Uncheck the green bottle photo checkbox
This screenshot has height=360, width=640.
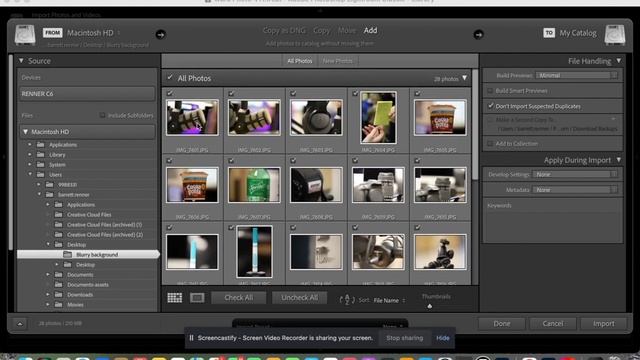(231, 160)
